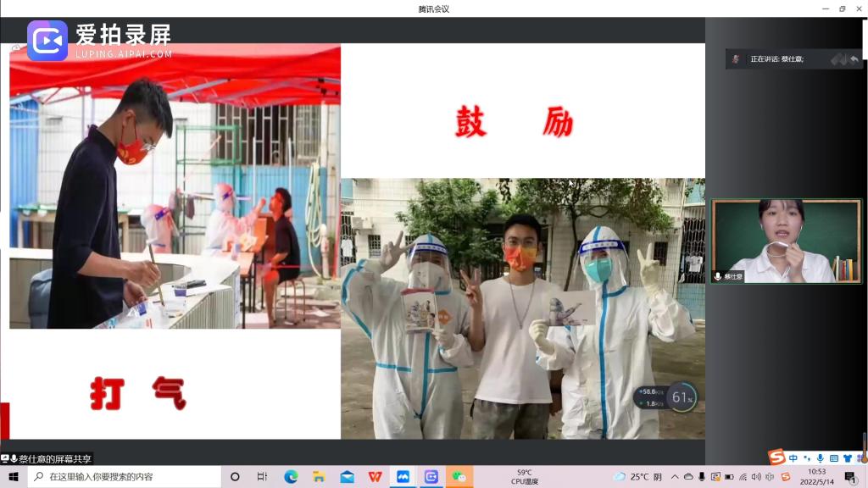Click the reply arrow icon in speaker bar
Screen dimensions: 868x488
pyautogui.click(x=854, y=58)
